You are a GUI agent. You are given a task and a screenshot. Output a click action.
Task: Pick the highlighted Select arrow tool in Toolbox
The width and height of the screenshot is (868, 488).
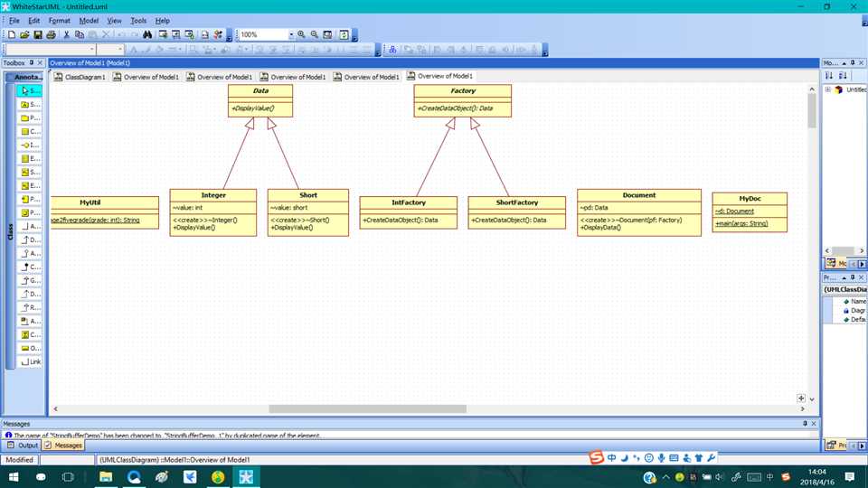(x=29, y=90)
